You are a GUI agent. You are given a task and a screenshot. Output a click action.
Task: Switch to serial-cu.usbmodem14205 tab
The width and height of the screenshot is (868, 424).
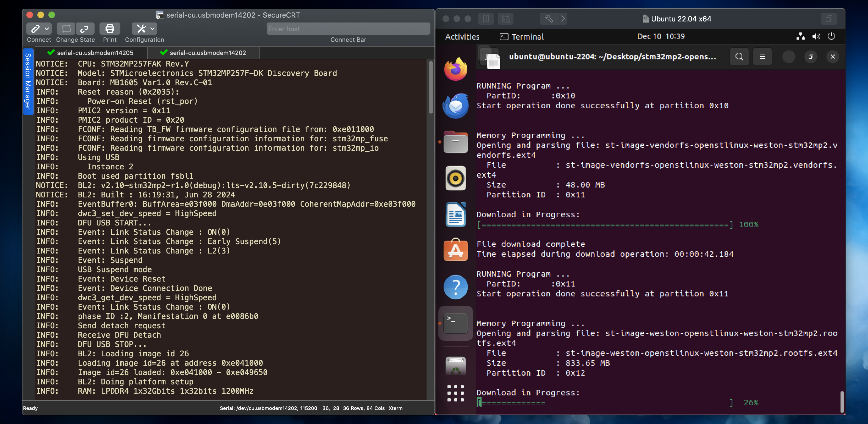pyautogui.click(x=91, y=53)
